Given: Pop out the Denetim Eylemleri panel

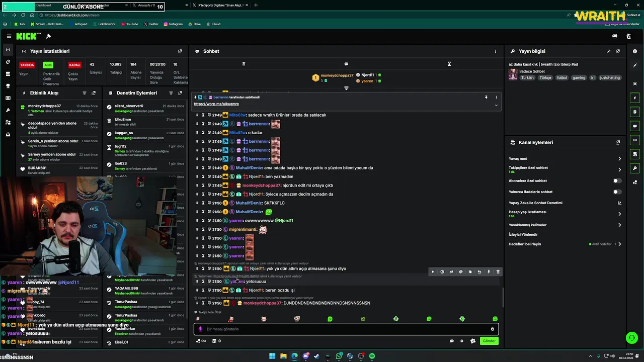Looking at the screenshot, I should [x=180, y=93].
